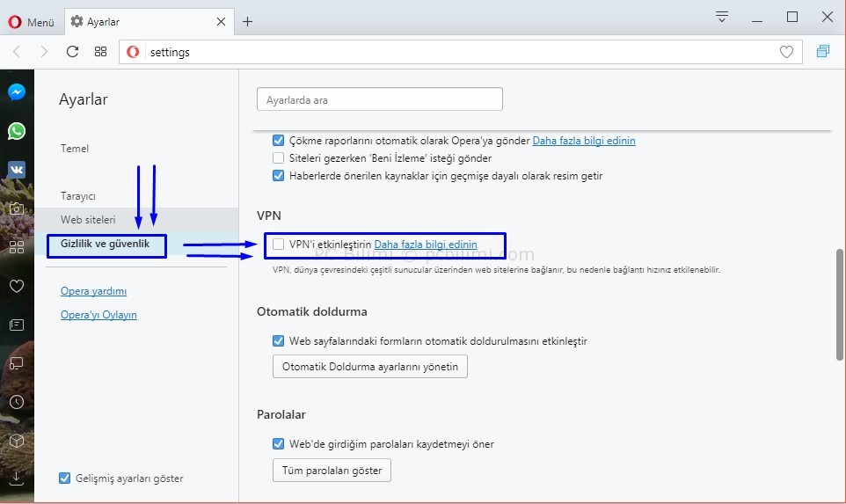Open the Opera yardımı link
Image resolution: width=846 pixels, height=504 pixels.
pyautogui.click(x=94, y=291)
